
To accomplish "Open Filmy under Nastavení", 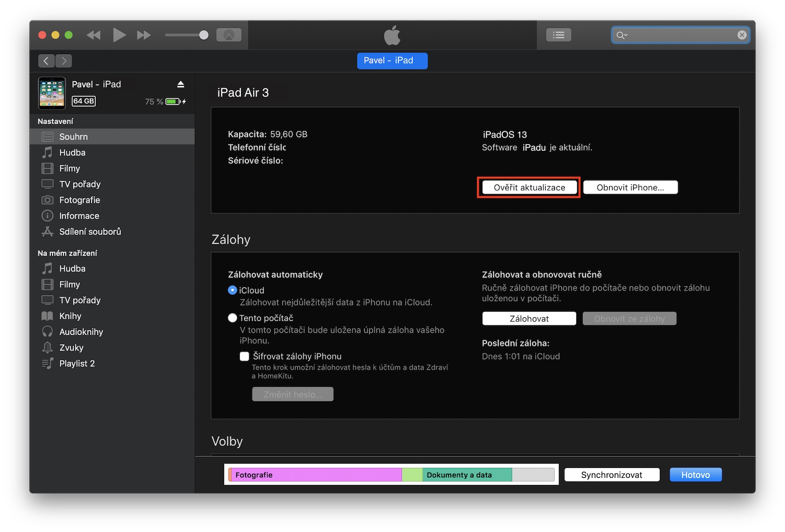I will [x=112, y=168].
